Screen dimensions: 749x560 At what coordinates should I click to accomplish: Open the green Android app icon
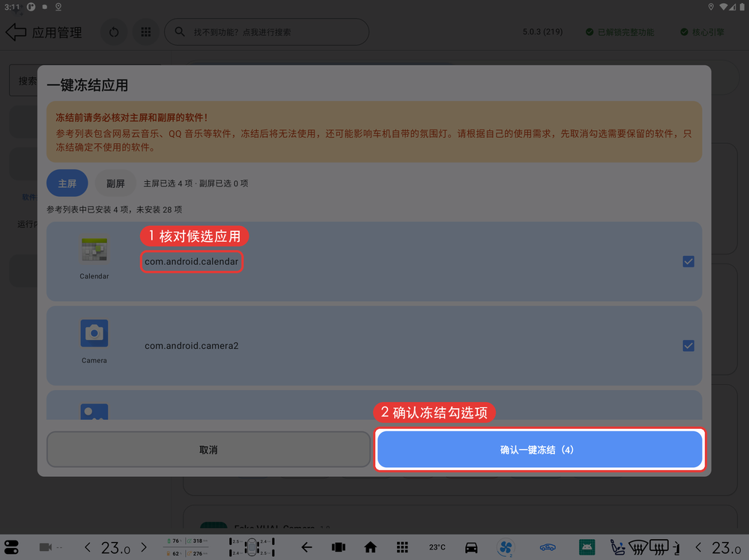click(x=587, y=547)
